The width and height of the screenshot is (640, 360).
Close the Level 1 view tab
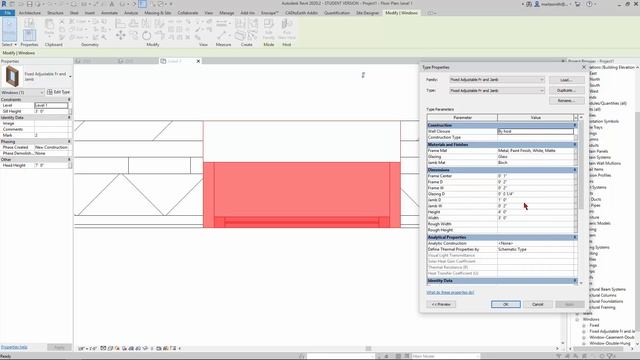(x=198, y=61)
